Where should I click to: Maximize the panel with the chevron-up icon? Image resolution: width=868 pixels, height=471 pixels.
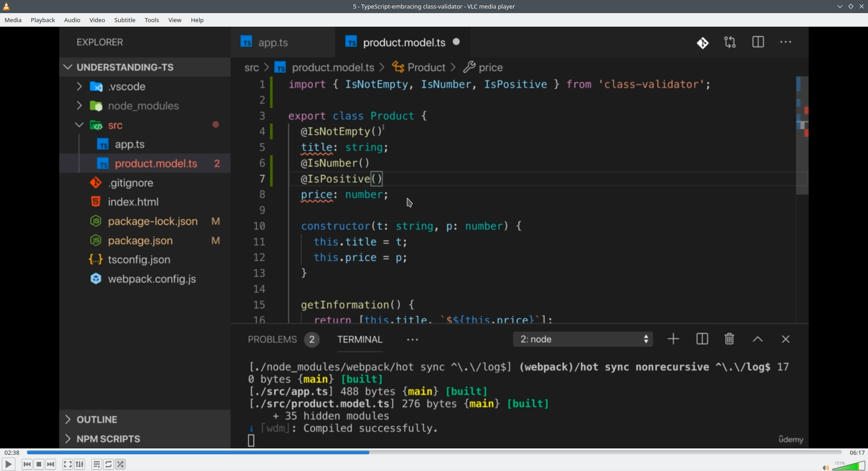tap(758, 339)
